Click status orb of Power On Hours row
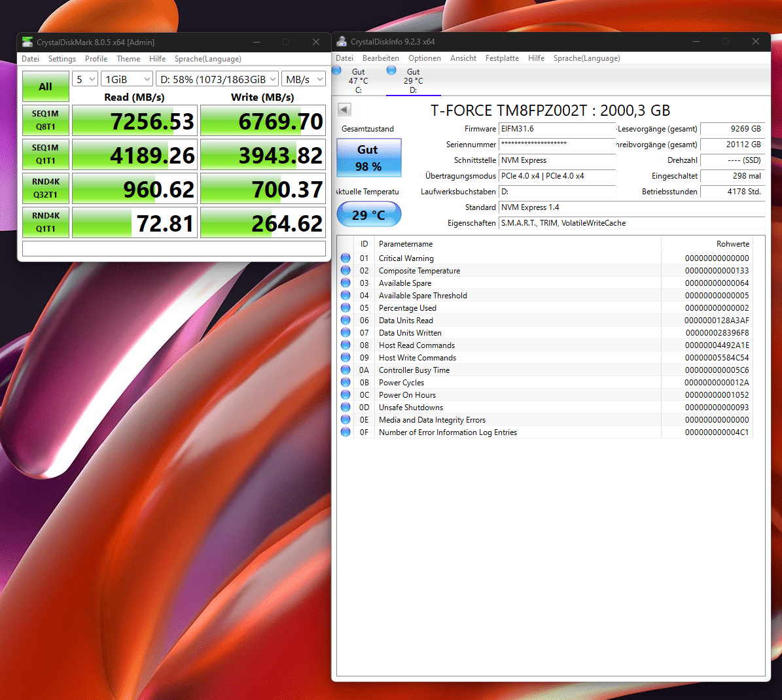This screenshot has height=700, width=782. click(346, 395)
